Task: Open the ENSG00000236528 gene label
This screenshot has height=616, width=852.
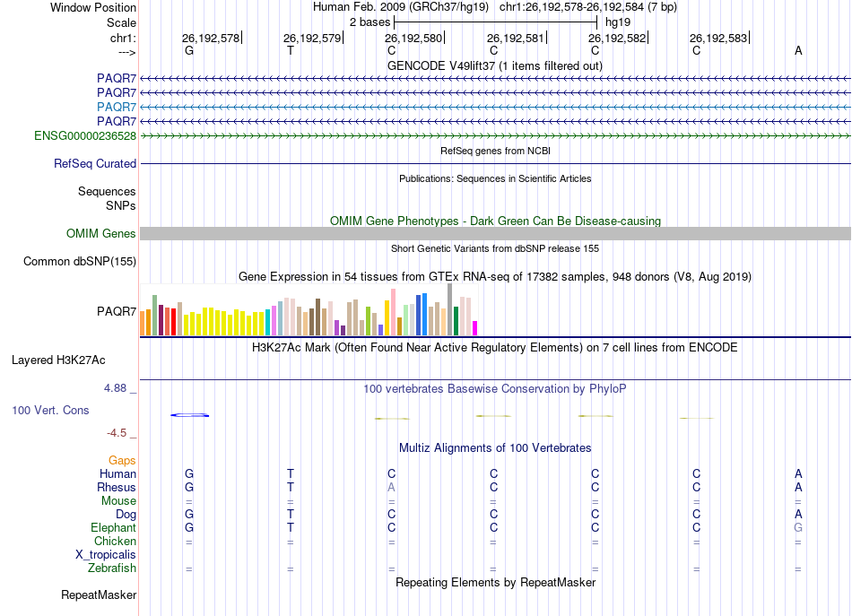Action: pyautogui.click(x=85, y=135)
